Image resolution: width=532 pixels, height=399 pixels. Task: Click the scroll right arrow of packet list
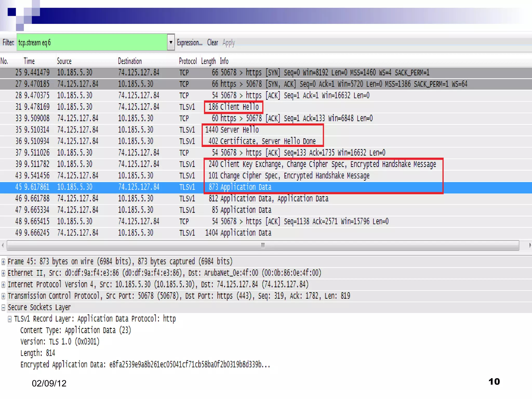[529, 245]
